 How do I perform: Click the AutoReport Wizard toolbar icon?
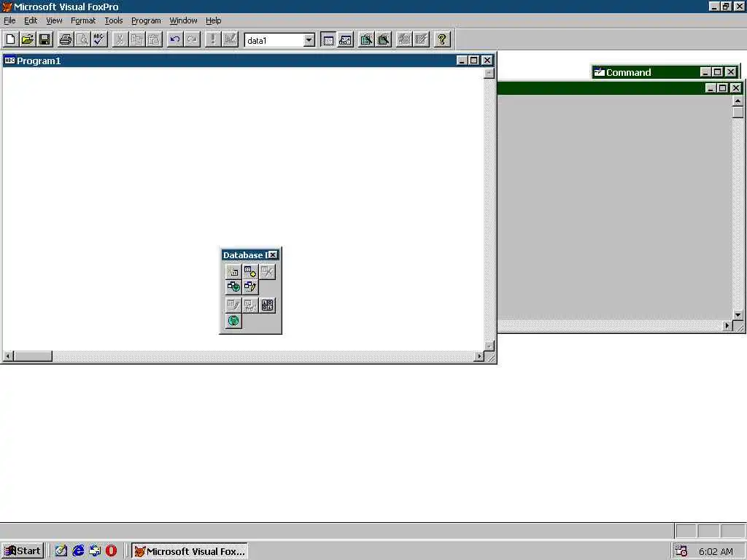click(x=421, y=39)
